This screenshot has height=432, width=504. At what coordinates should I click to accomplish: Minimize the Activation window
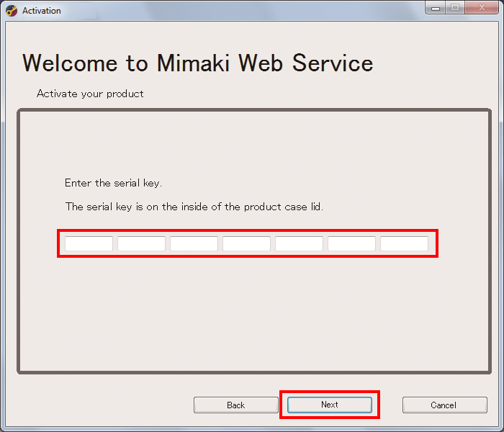click(x=436, y=8)
